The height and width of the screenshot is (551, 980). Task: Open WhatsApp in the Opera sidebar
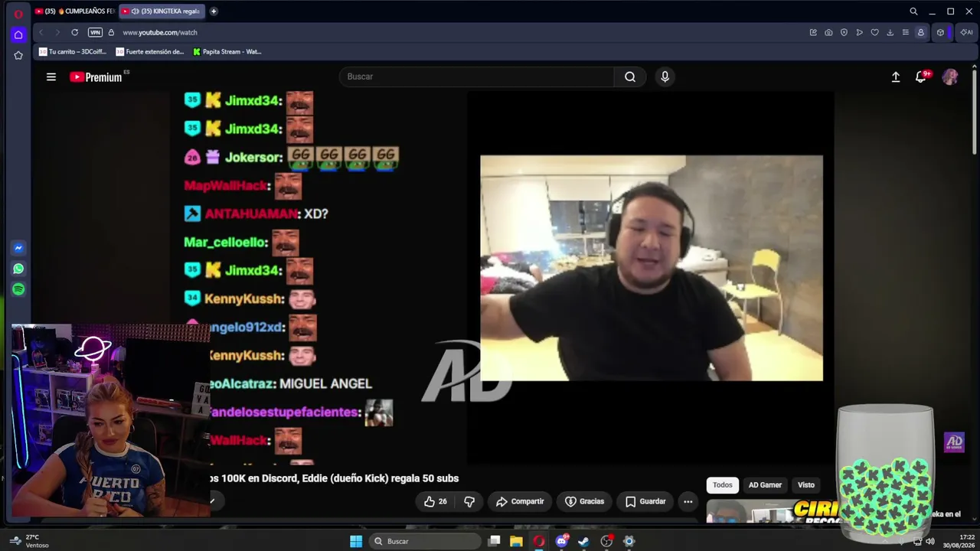18,269
